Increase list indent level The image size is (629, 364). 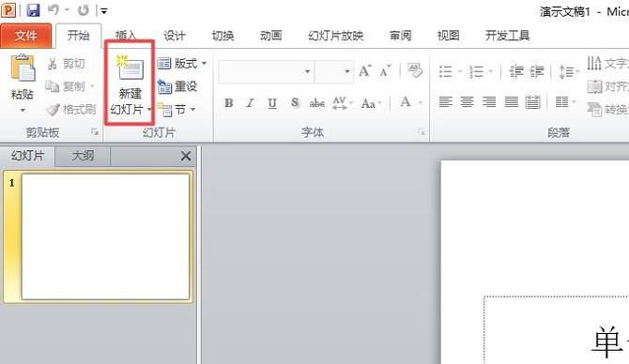point(537,71)
